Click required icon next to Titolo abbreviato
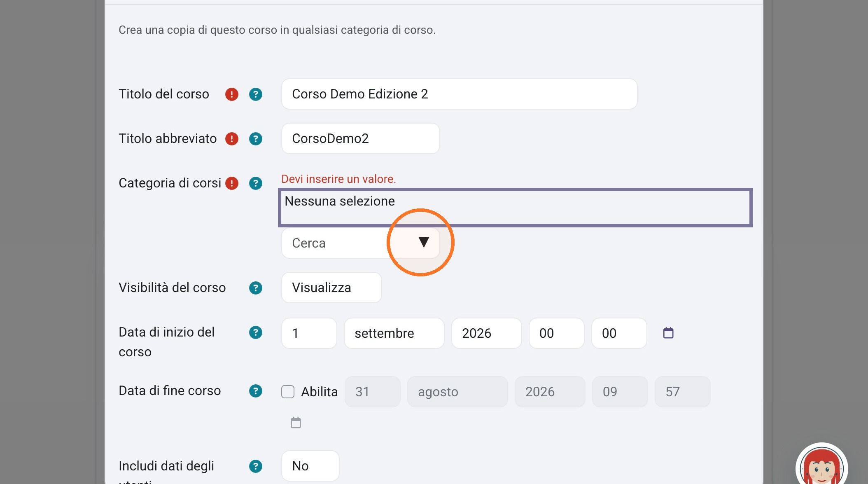This screenshot has width=868, height=484. pos(232,139)
